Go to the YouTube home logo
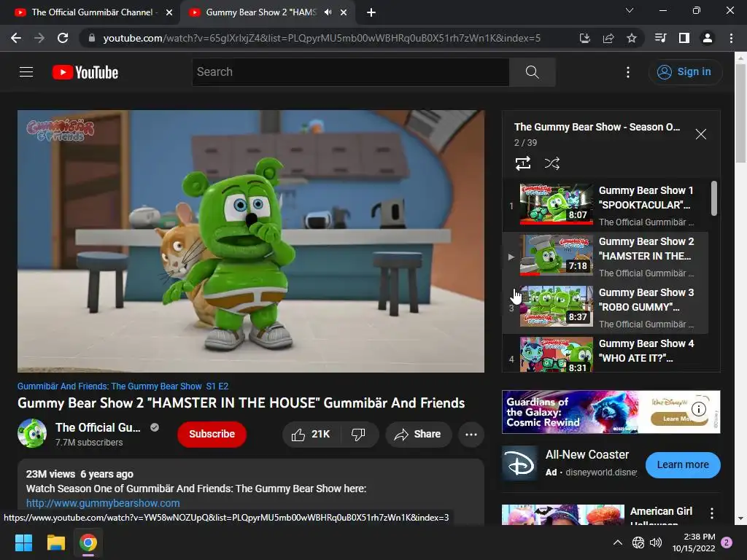Viewport: 747px width, 560px height. pyautogui.click(x=85, y=72)
